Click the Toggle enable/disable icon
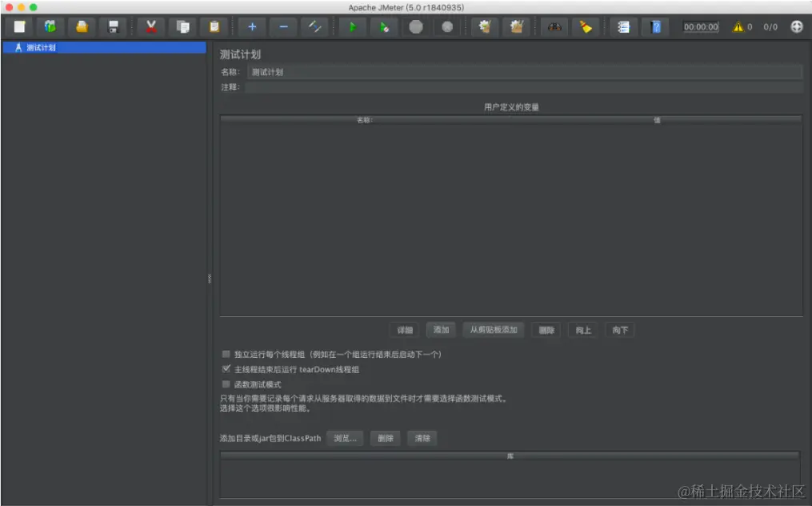Viewport: 812px width, 506px height. tap(315, 26)
